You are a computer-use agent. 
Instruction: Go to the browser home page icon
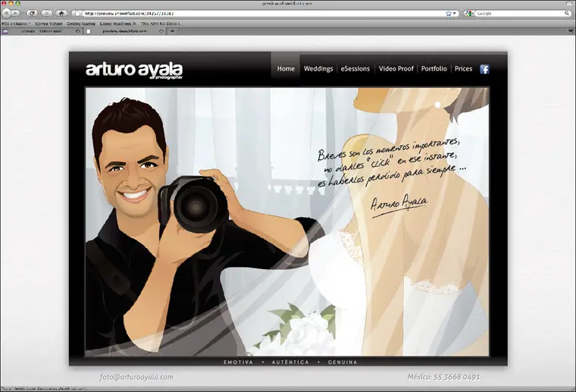tap(61, 13)
